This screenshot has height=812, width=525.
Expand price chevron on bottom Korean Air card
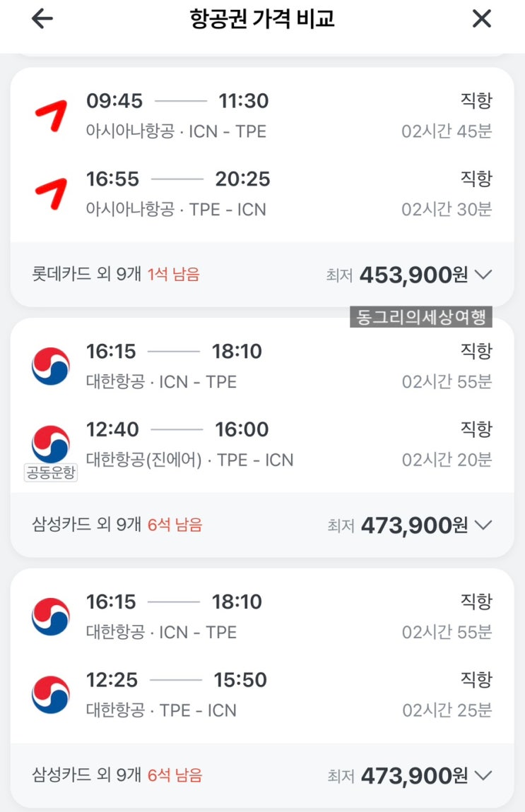(483, 775)
